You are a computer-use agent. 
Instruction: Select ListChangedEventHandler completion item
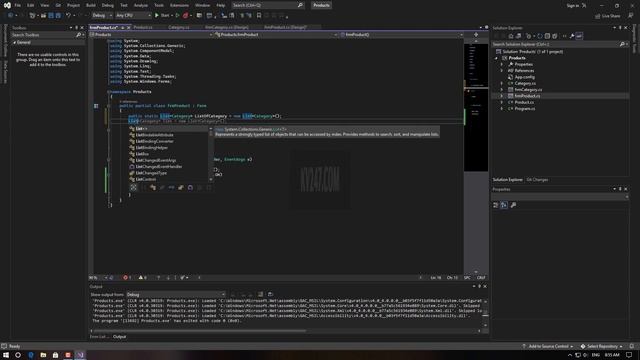[169, 167]
